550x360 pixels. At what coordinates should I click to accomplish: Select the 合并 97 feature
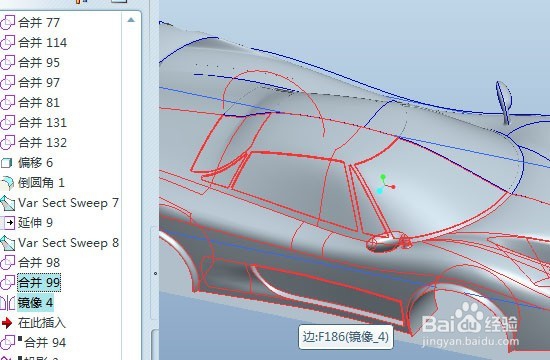(x=39, y=83)
